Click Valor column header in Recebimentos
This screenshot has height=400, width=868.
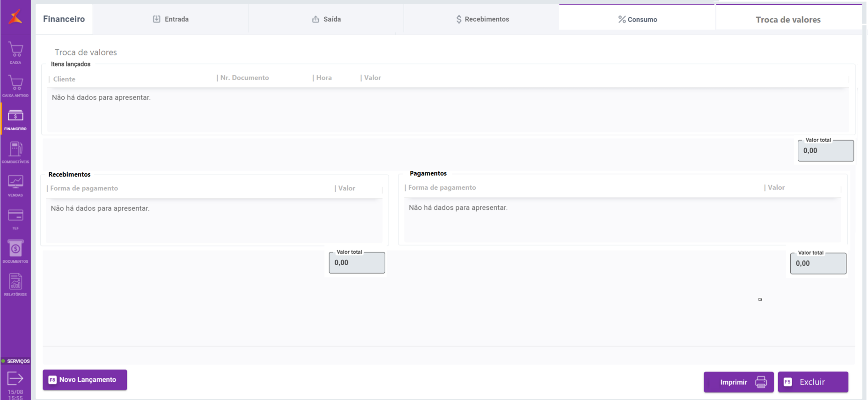[x=347, y=188]
